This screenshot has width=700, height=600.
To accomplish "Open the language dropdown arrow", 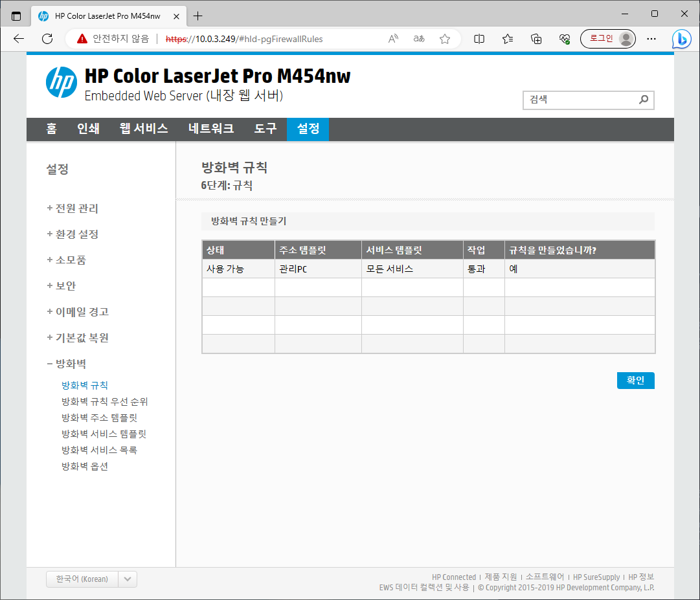I will tap(128, 579).
